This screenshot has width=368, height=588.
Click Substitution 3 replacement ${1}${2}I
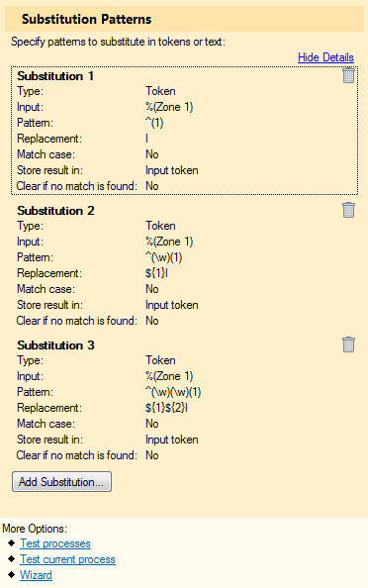pyautogui.click(x=166, y=408)
